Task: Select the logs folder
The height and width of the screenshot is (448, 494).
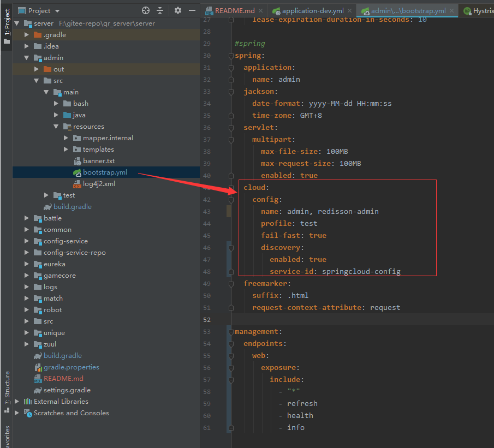Action: coord(50,287)
